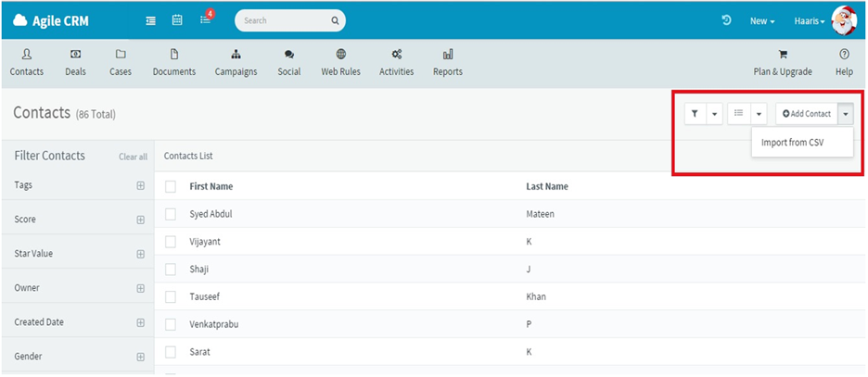
Task: Go to Contacts section
Action: (x=27, y=62)
